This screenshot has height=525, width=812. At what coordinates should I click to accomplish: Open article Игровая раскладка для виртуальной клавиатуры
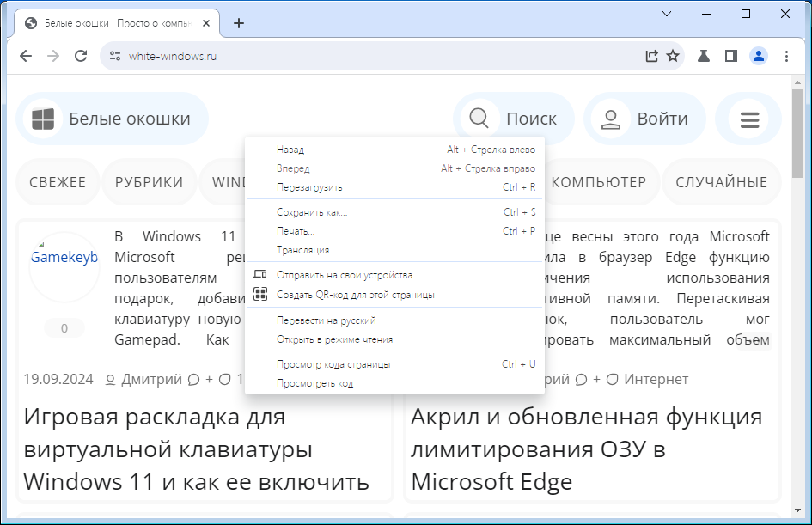(196, 449)
